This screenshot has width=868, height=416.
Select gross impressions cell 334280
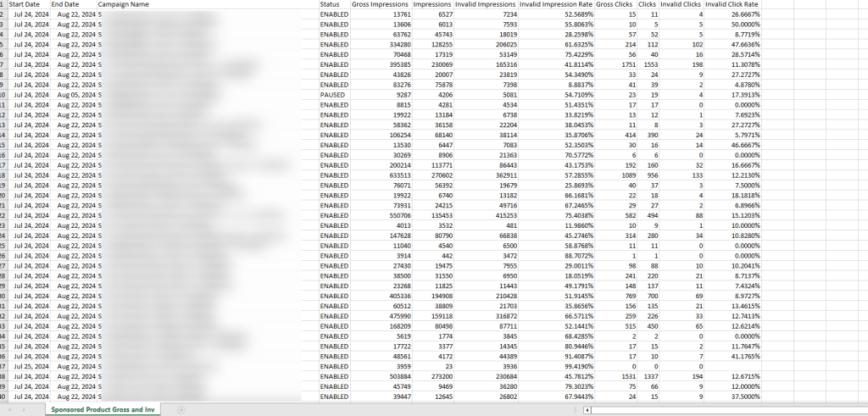[x=381, y=44]
